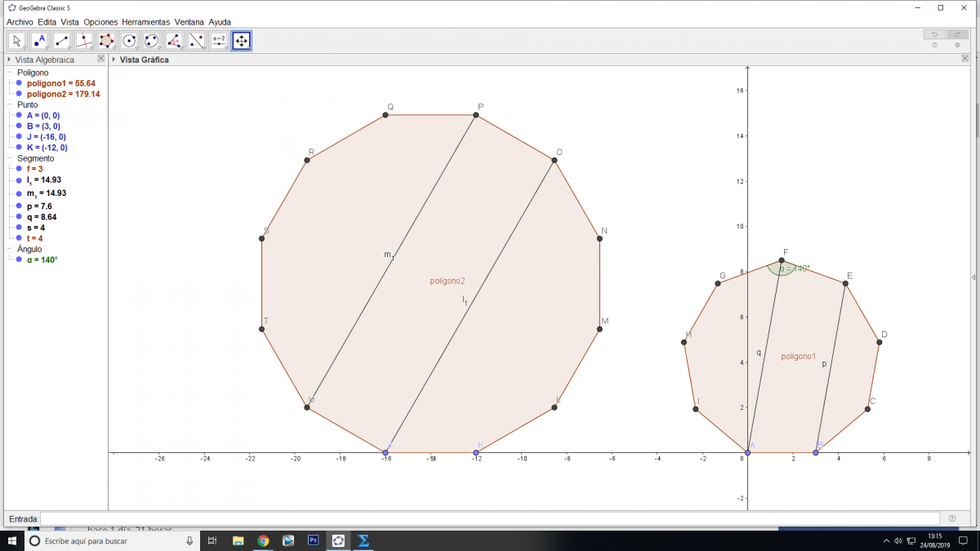Open the Vista menu

70,22
